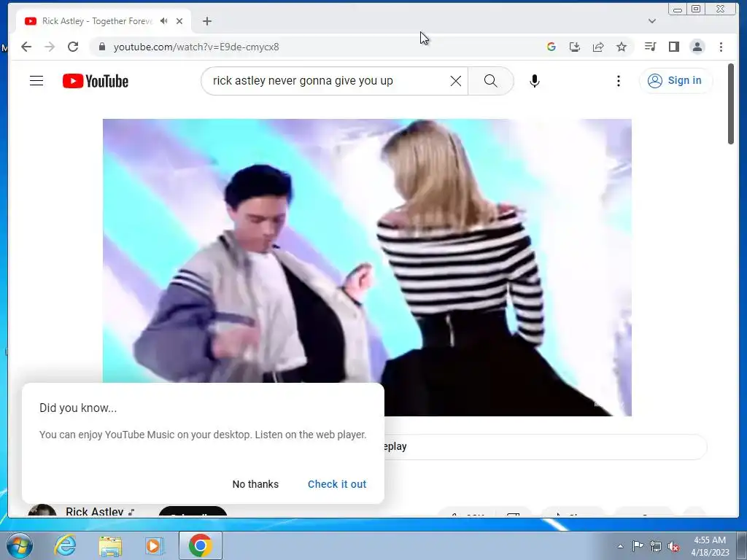Open network tray icon

(656, 546)
